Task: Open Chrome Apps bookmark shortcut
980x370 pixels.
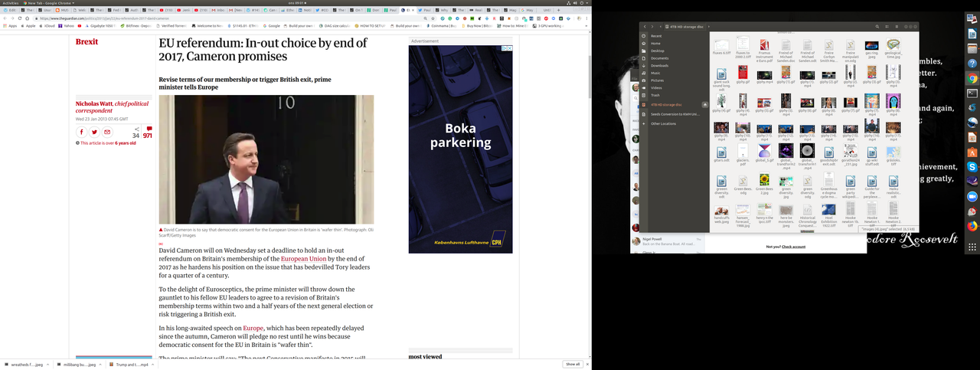Action: [11, 26]
